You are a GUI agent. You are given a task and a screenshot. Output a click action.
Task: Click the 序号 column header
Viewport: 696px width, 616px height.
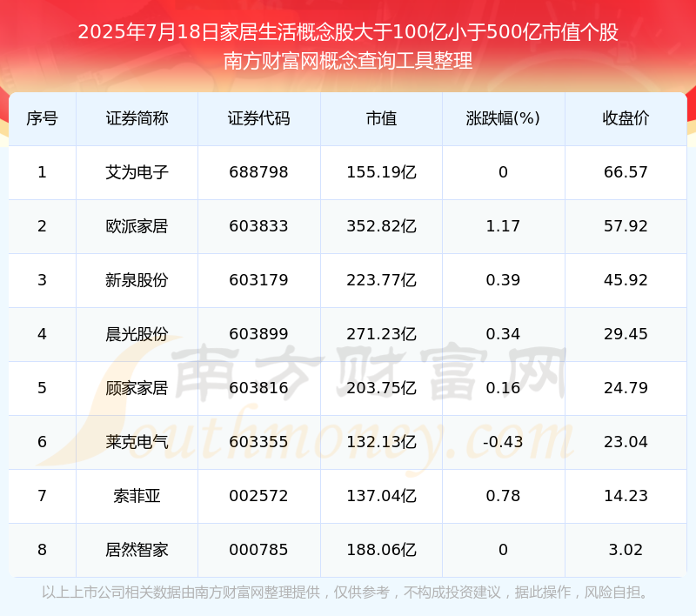42,118
